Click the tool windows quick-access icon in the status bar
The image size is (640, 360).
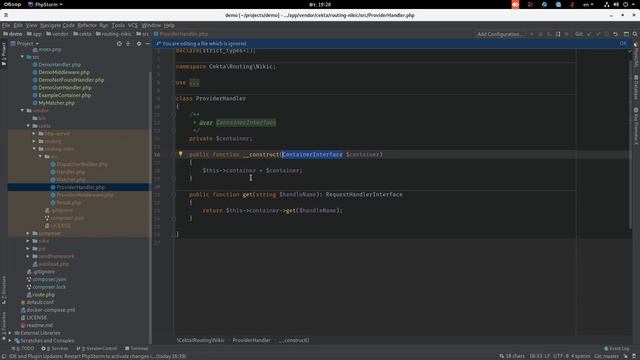point(4,356)
